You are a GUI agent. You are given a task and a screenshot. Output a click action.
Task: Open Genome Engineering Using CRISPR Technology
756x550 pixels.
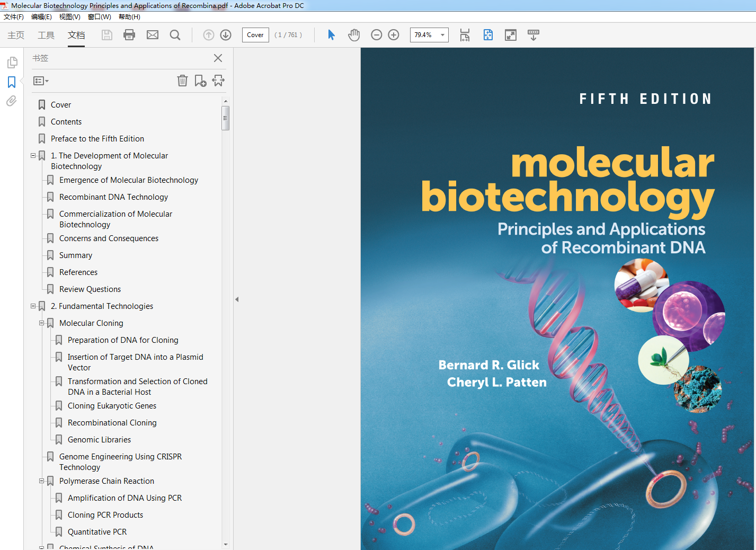click(x=120, y=462)
